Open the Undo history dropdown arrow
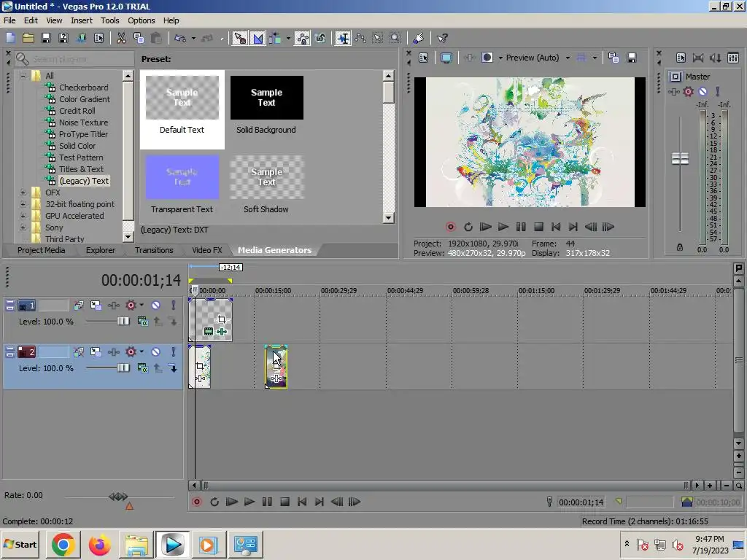This screenshot has width=747, height=560. pos(193,38)
